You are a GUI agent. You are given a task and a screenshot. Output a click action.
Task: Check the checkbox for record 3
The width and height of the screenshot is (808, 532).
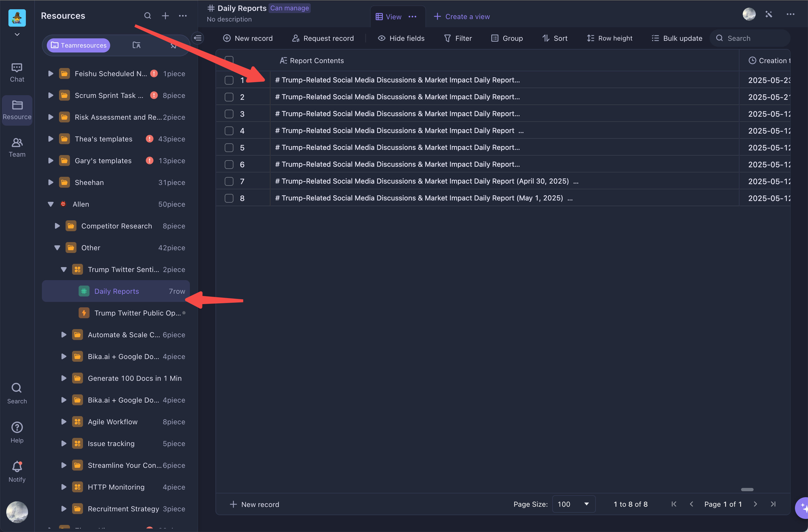click(x=229, y=114)
